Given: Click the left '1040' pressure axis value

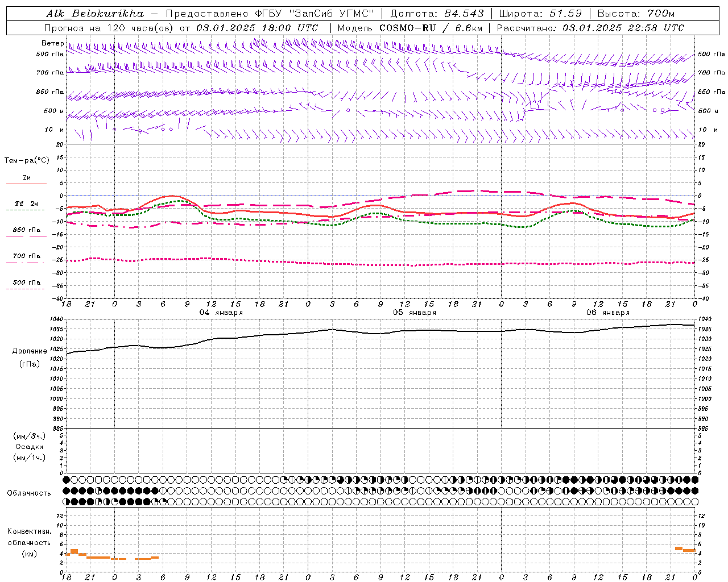Looking at the screenshot, I should point(57,319).
